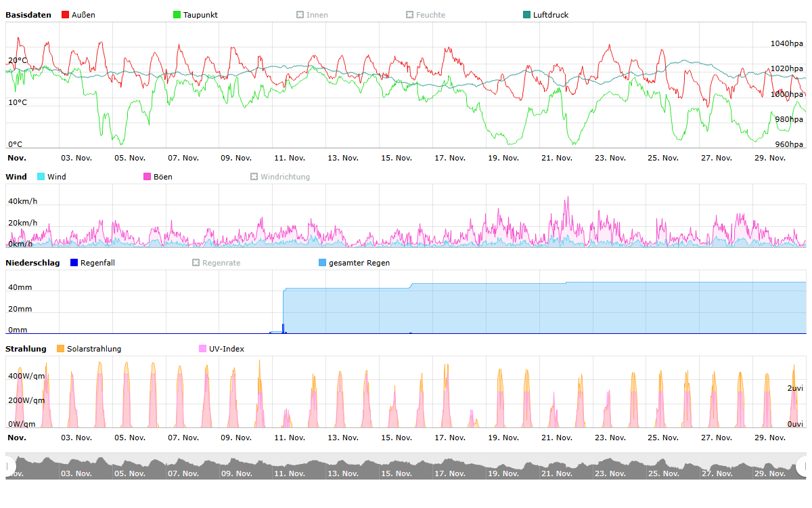Click the cyan Wind legend swatch

41,177
